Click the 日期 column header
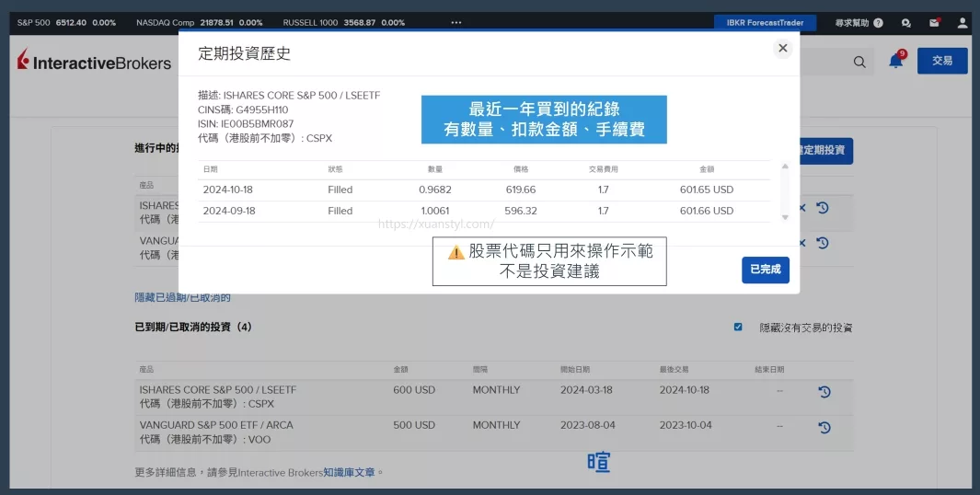The width and height of the screenshot is (980, 495). point(210,169)
